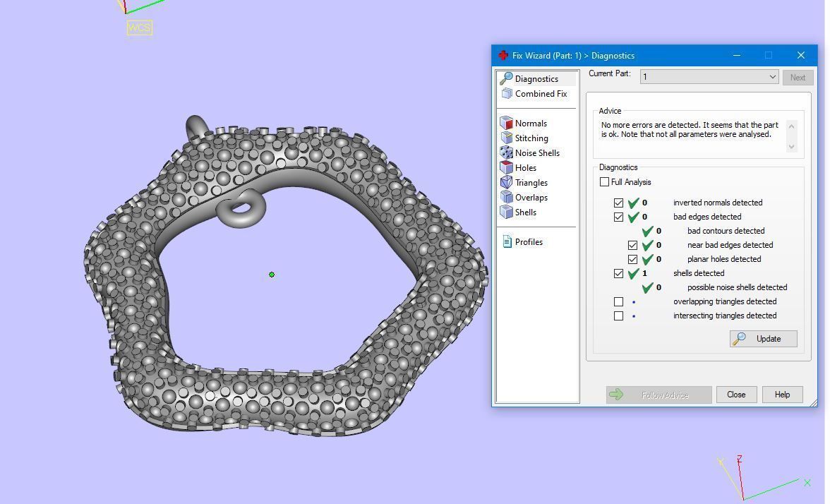Click the greyed-out Follow Advice button
This screenshot has height=504, width=830.
click(x=659, y=395)
